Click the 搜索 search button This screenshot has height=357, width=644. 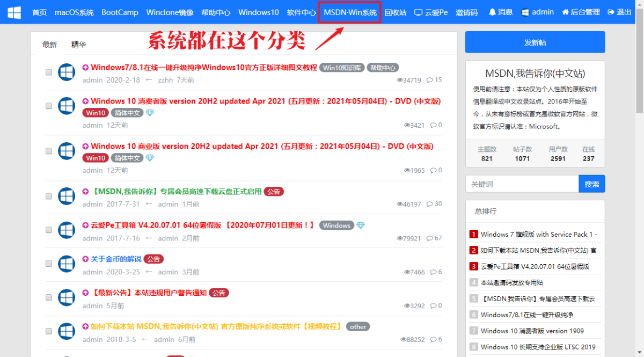591,184
